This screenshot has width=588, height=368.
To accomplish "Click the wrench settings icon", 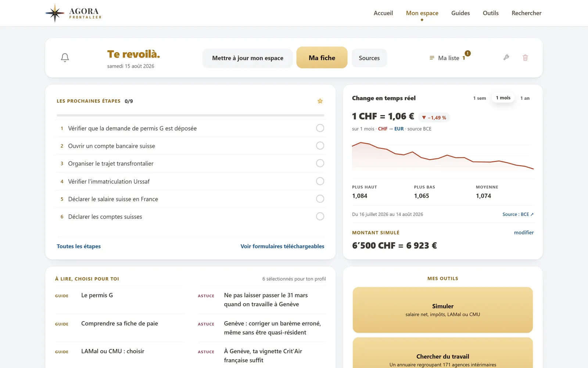I will (x=506, y=57).
